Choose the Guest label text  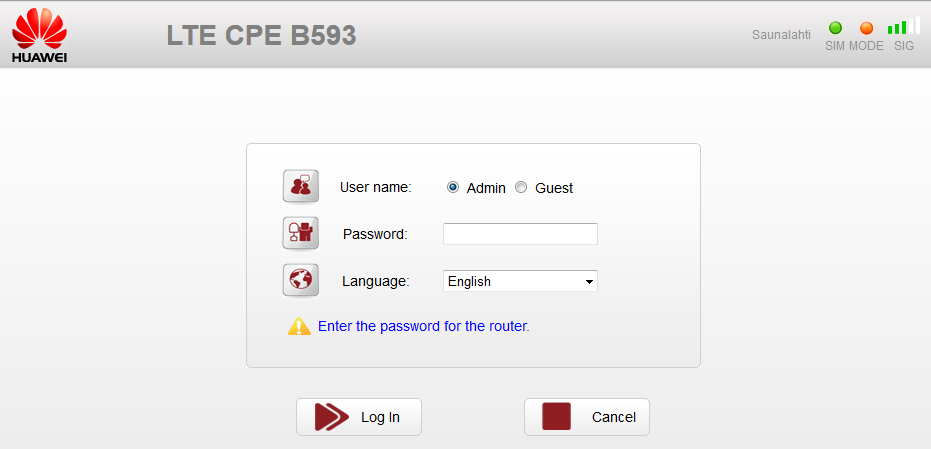click(554, 188)
